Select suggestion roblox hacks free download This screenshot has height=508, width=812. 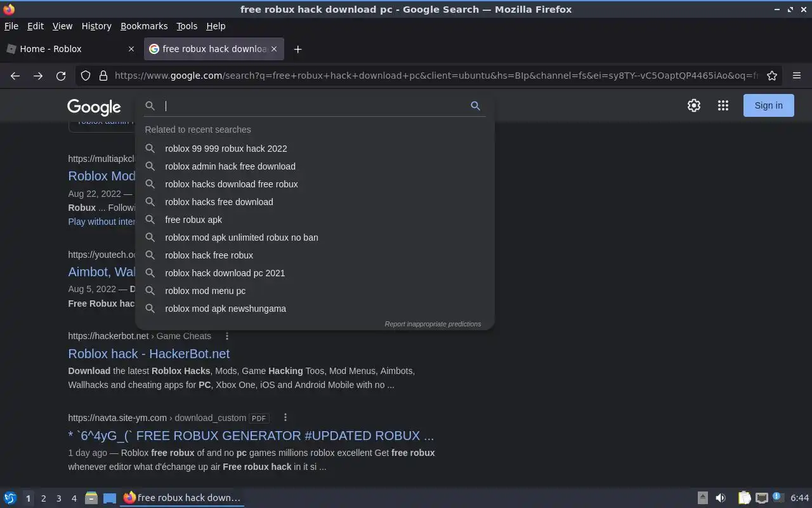click(315, 202)
